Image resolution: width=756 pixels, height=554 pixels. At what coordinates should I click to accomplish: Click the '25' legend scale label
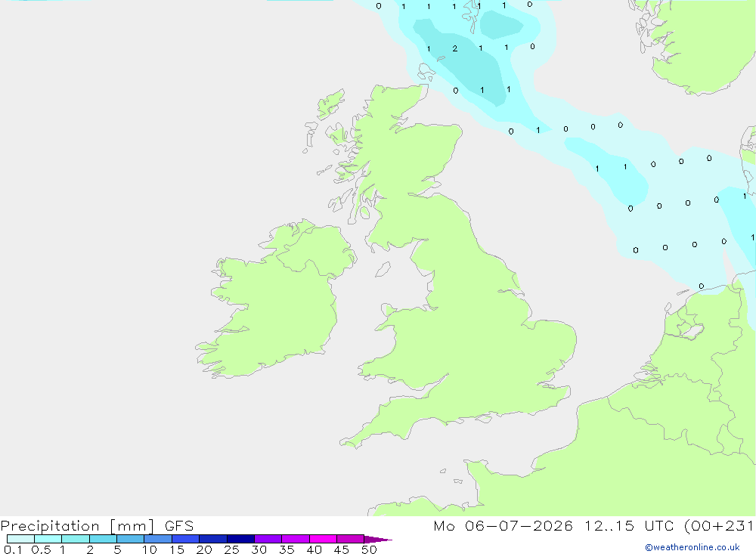point(231,549)
